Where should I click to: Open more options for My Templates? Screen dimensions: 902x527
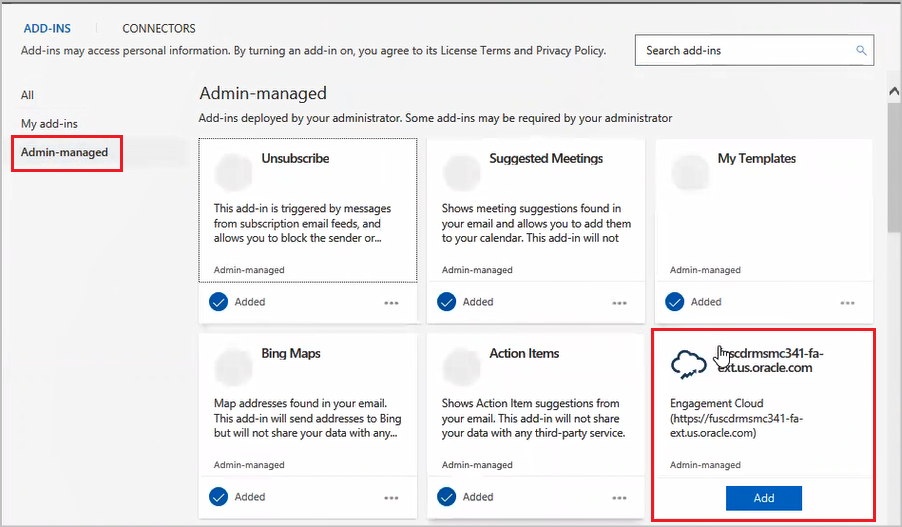847,303
